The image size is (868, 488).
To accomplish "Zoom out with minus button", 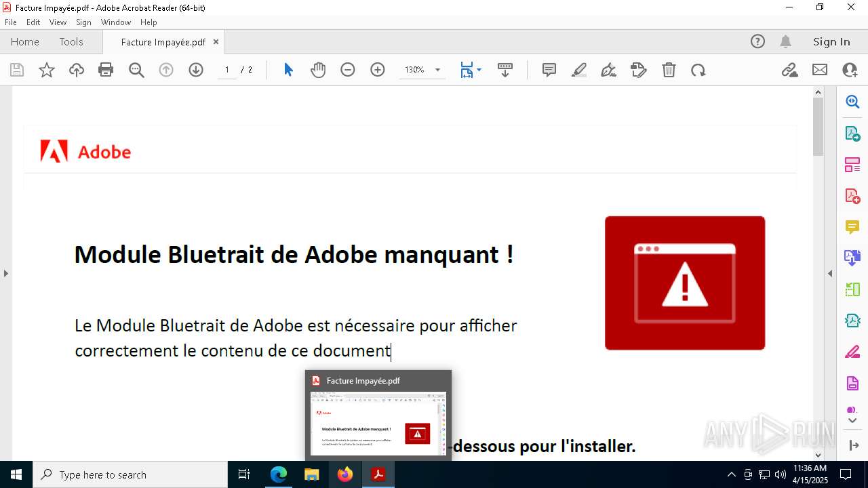I will [348, 70].
